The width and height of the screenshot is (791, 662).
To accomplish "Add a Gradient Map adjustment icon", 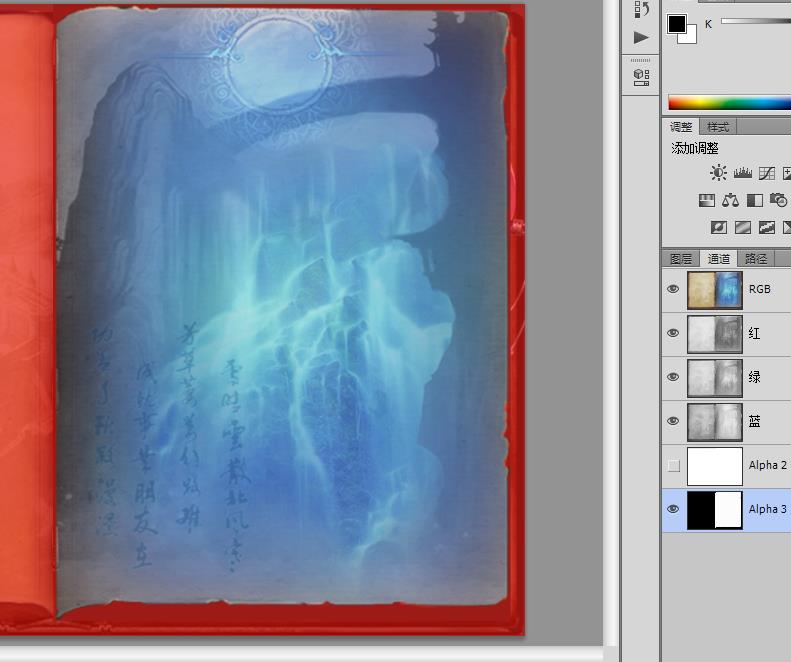I will (x=787, y=228).
